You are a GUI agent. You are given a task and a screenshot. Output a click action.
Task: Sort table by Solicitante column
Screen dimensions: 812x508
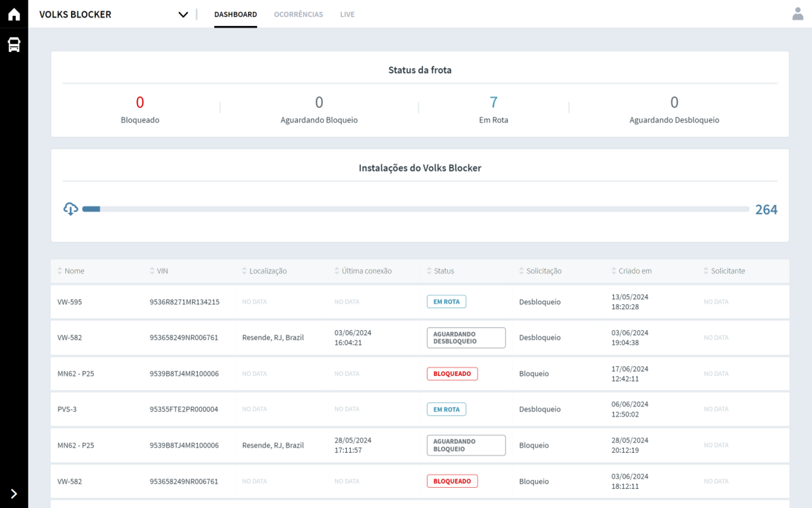click(724, 271)
